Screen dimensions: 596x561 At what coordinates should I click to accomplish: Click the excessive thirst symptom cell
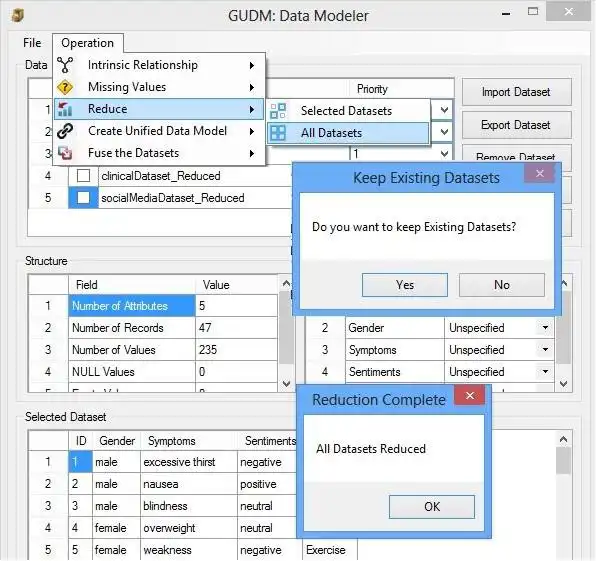pos(189,462)
